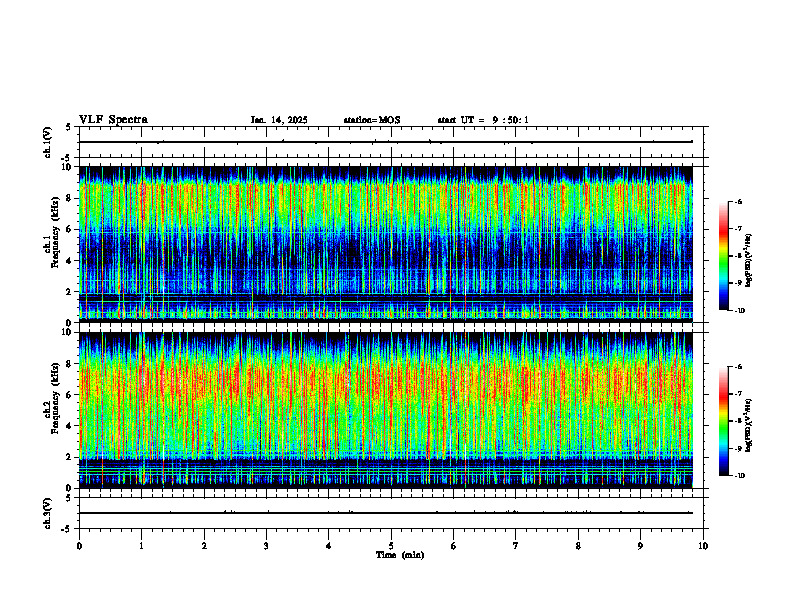
Task: Click the ch.1 spectrogram colorbar
Action: [x=723, y=256]
